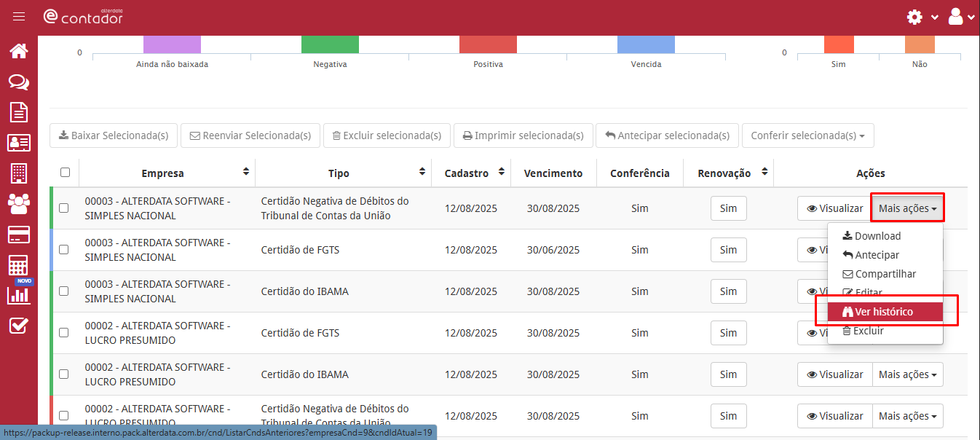Toggle the Renovação Sim button for 00002 Tribunal de Contas
Viewport: 980px width, 440px height.
(729, 416)
